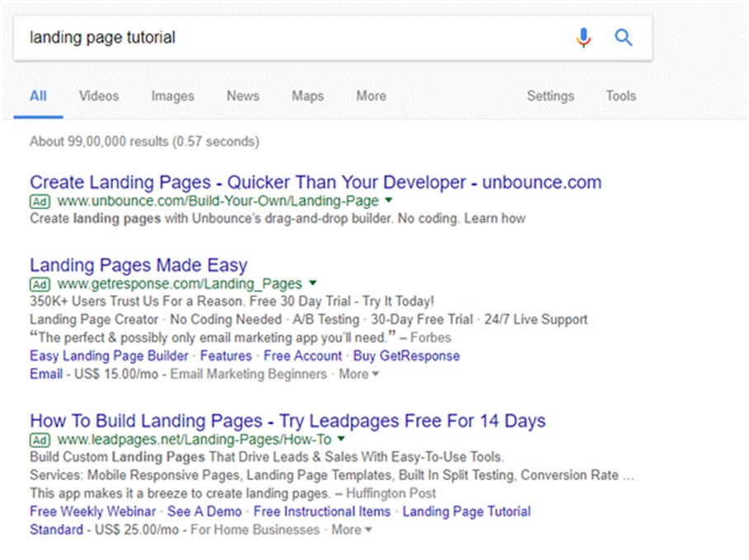Select the News tab
749x560 pixels.
click(243, 96)
